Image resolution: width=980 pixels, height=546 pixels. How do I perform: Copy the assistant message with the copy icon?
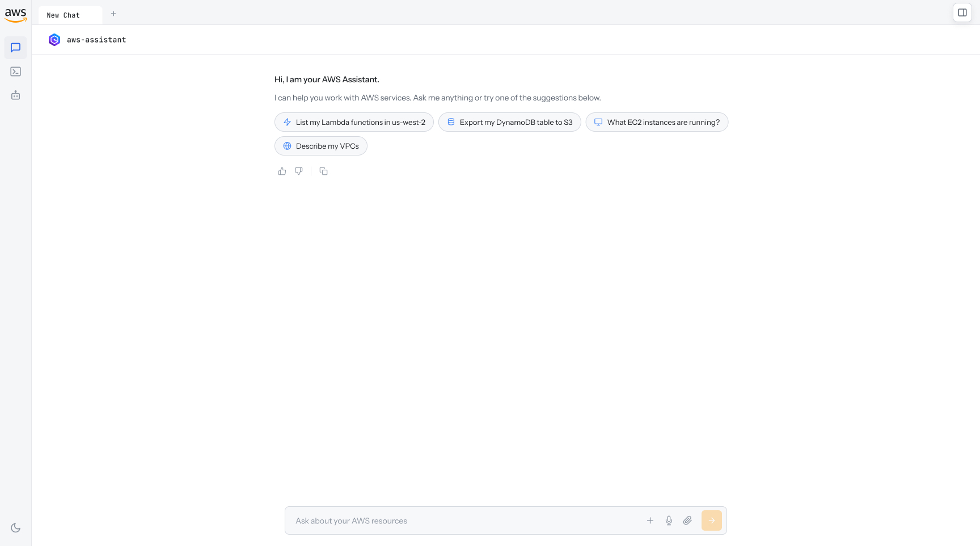coord(324,171)
